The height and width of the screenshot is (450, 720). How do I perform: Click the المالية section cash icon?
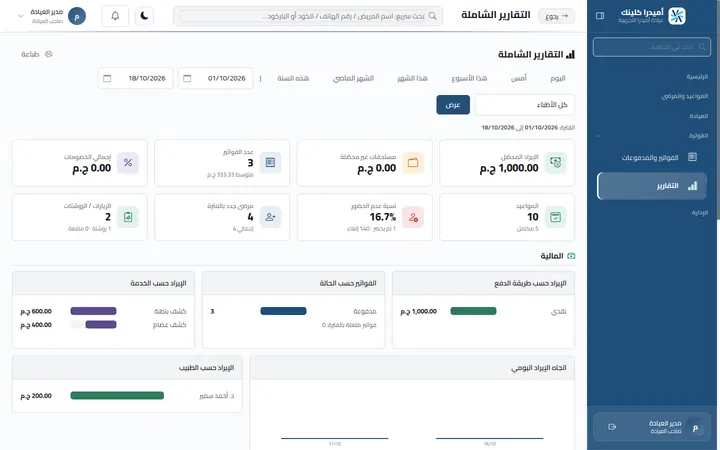coord(571,256)
